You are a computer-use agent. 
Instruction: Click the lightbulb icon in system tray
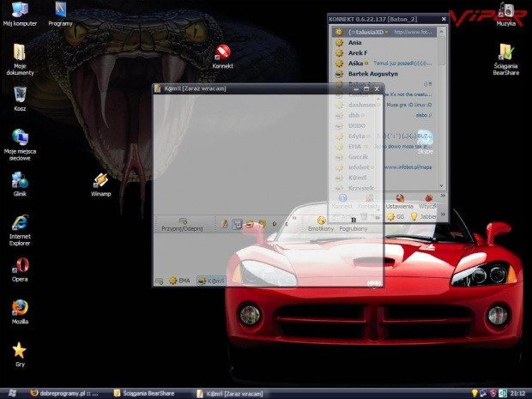475,394
